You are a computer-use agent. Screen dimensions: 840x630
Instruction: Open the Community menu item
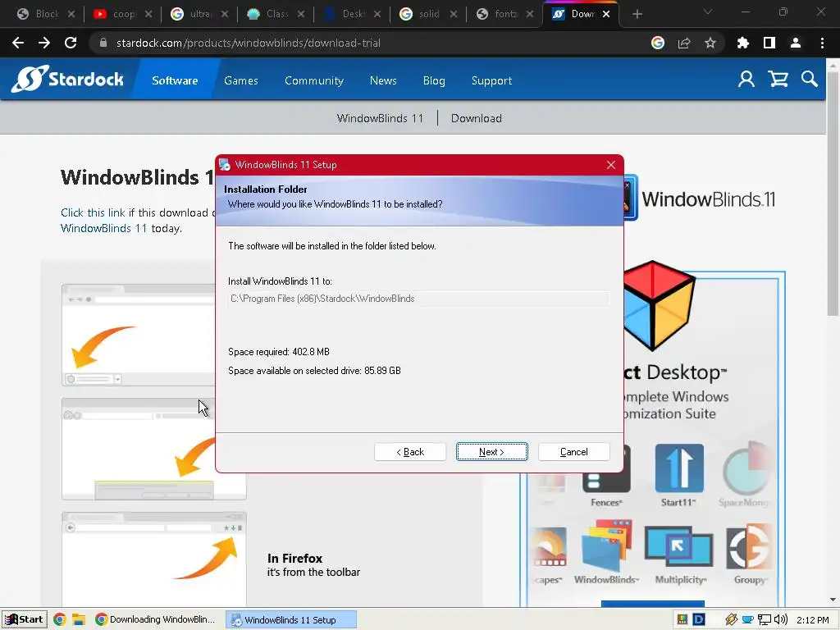tap(314, 80)
